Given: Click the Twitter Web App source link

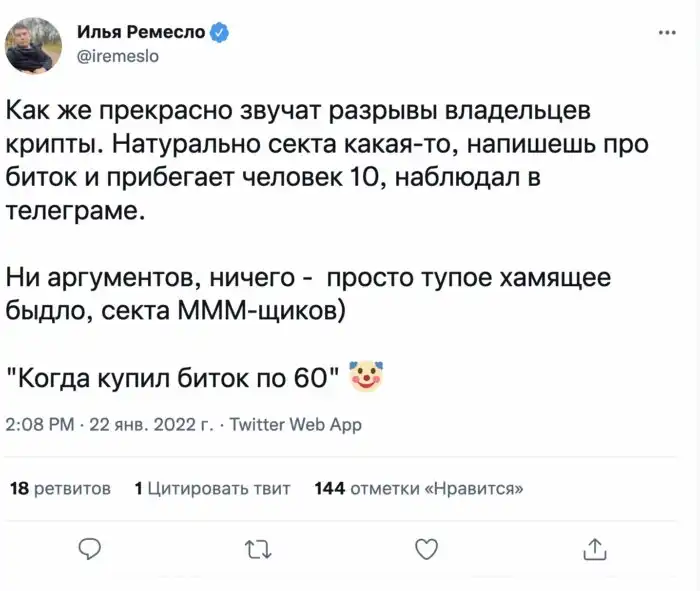Looking at the screenshot, I should (x=296, y=425).
